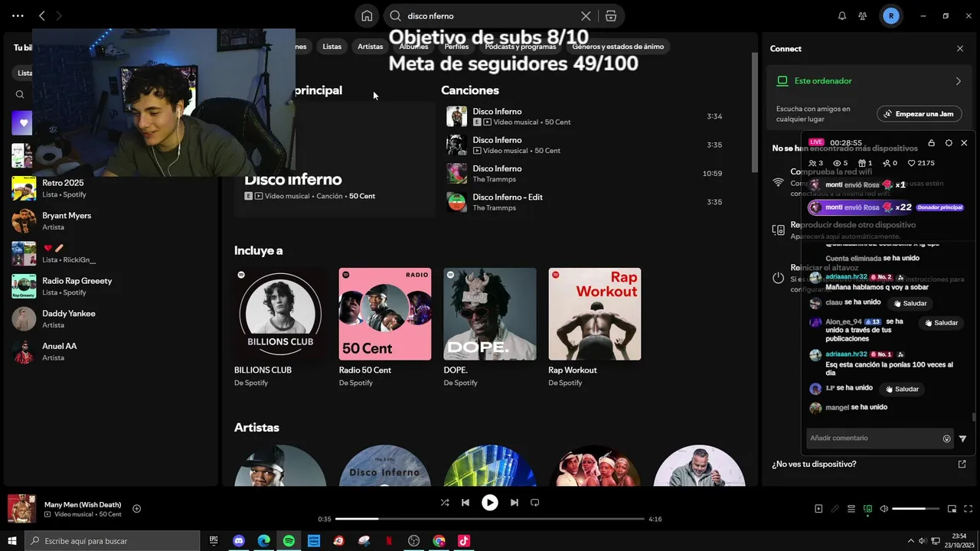Open Anuel AA artist in library
This screenshot has height=551, width=980.
(109, 351)
